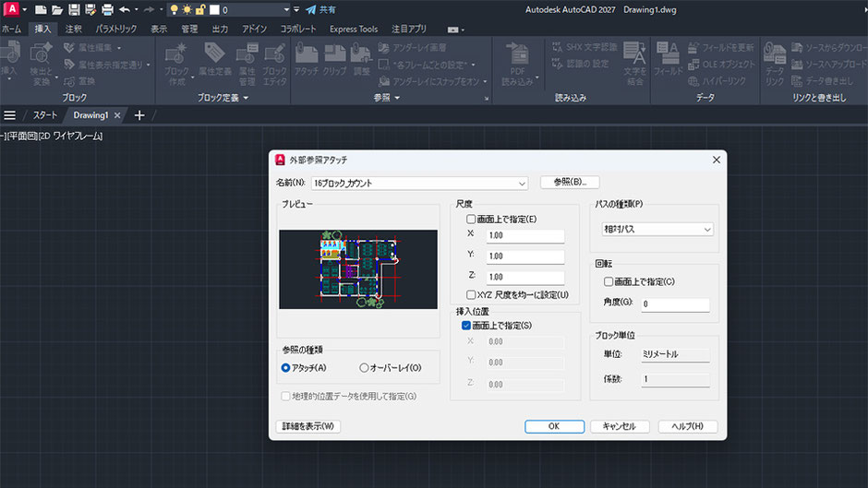
Task: Close the Drawing1 tab with its x
Action: click(116, 115)
